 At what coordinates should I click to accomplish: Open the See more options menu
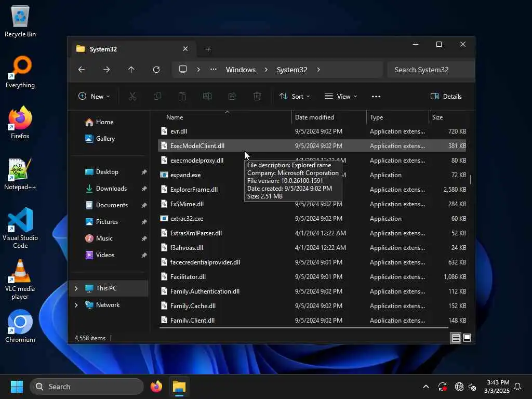pyautogui.click(x=376, y=96)
